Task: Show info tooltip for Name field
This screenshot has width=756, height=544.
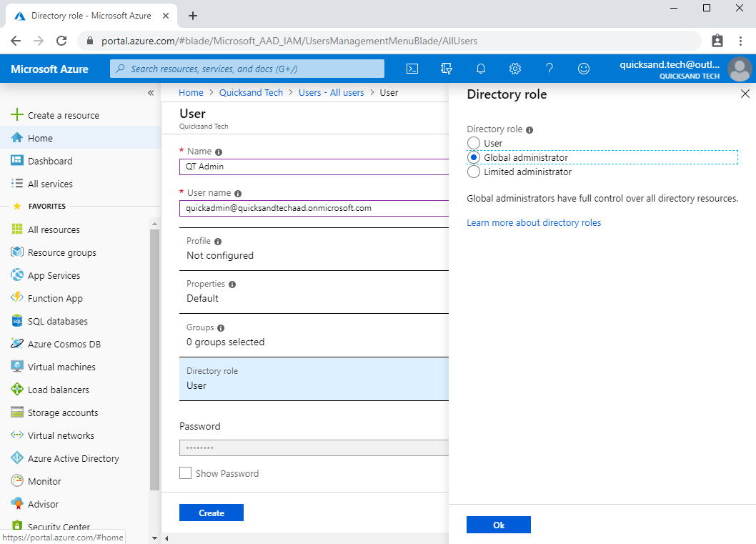Action: coord(219,152)
